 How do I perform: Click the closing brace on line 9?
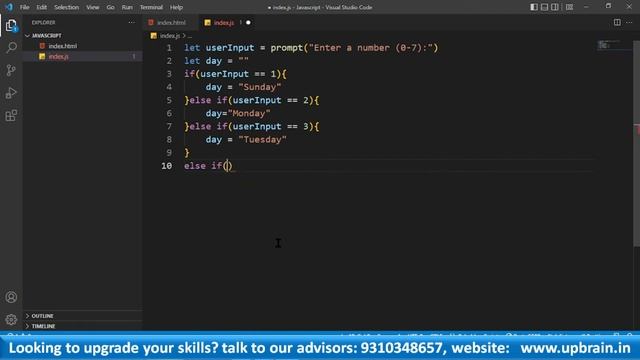(x=187, y=153)
